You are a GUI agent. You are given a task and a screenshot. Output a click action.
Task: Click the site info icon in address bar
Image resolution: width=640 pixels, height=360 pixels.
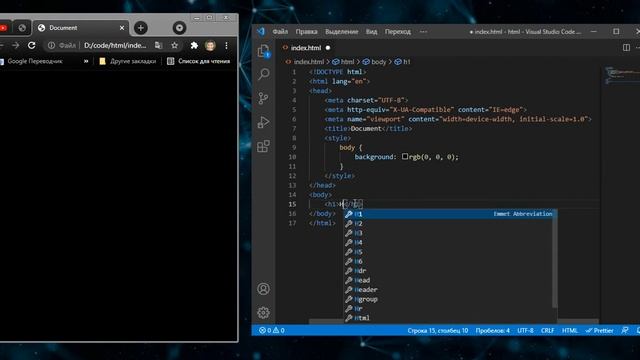pos(51,45)
